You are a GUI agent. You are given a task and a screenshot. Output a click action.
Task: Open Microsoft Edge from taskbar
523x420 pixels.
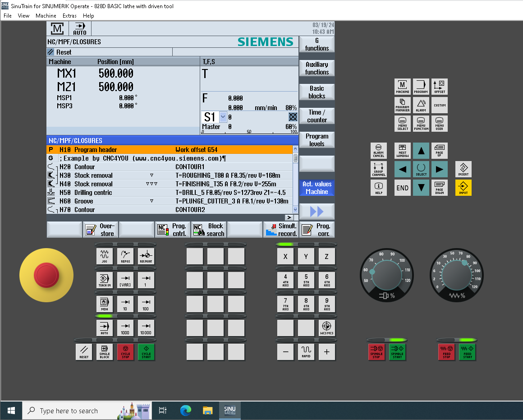[x=185, y=411]
